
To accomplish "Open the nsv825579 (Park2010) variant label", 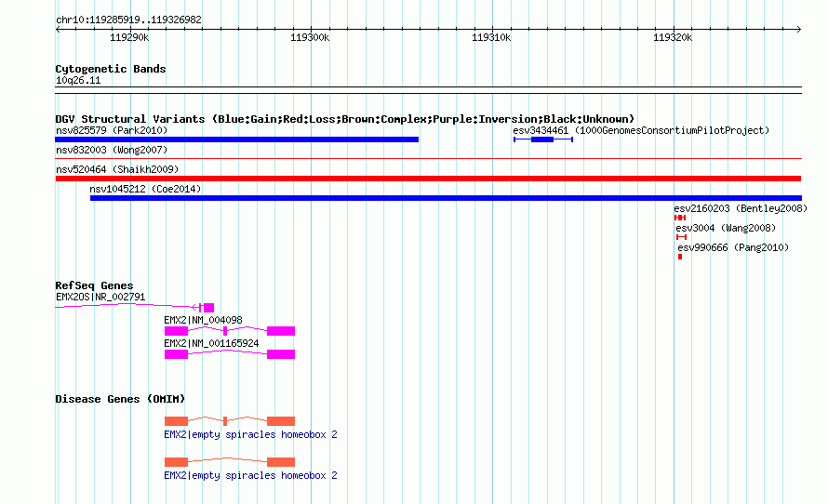I will tap(112, 130).
